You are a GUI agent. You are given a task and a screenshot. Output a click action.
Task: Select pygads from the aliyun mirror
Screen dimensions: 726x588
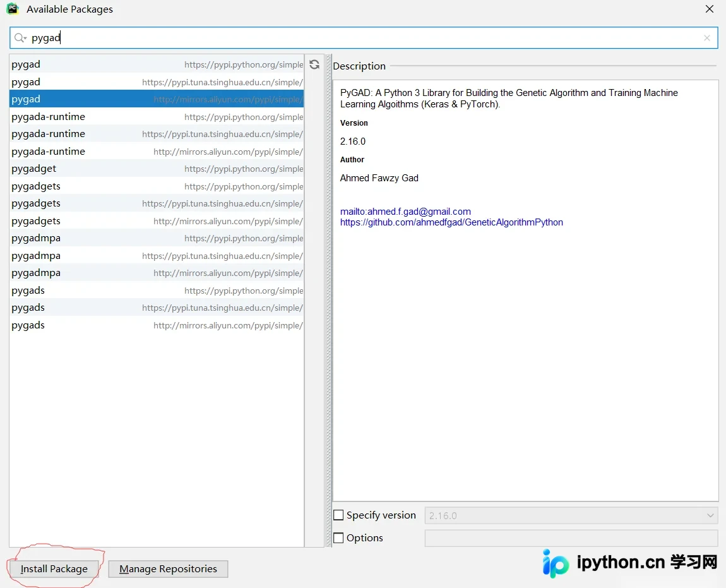point(157,325)
